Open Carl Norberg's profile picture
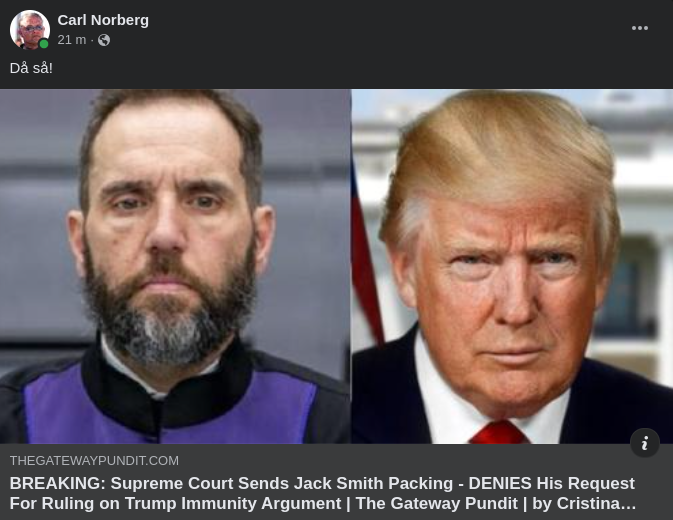The image size is (673, 520). pos(30,30)
